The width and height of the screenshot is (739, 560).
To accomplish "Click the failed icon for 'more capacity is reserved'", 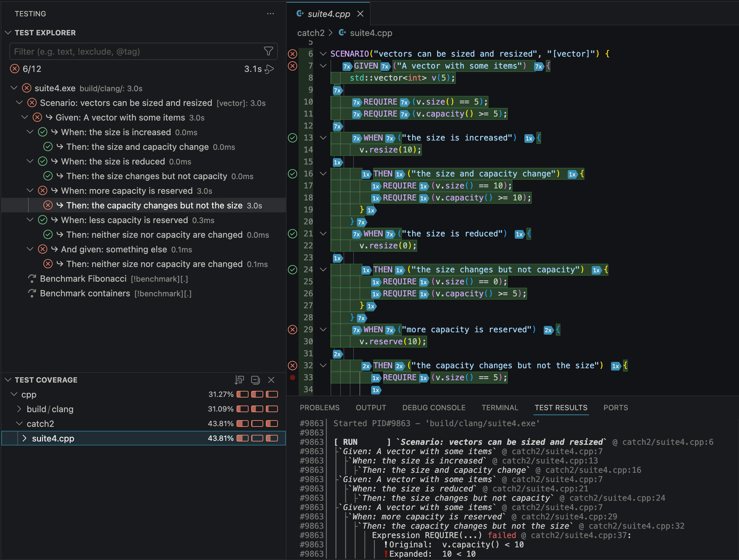I will (42, 191).
